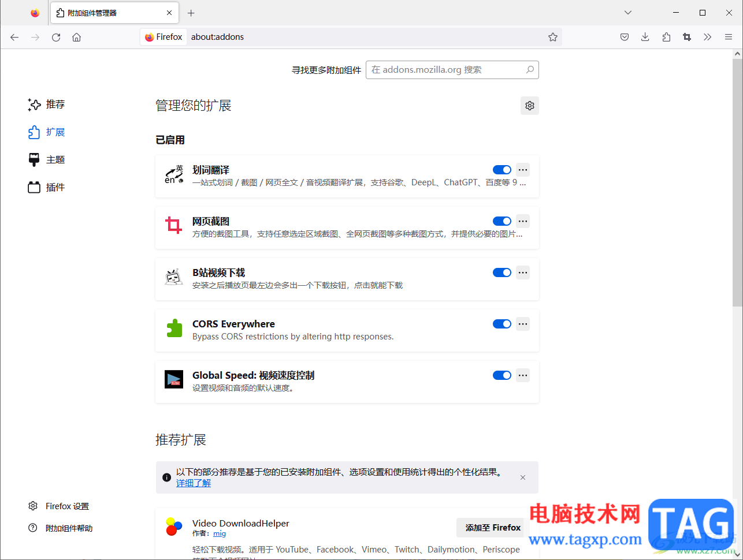Open the Firefox application menu
This screenshot has height=560, width=743.
(x=729, y=37)
